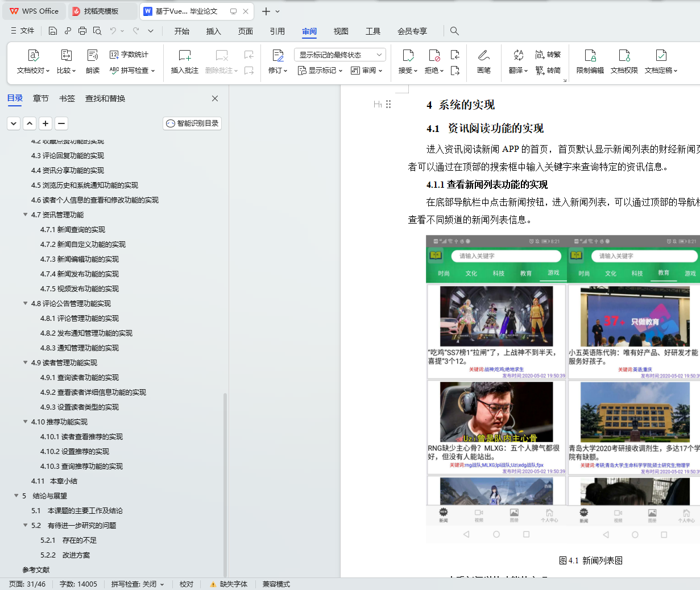
Task: Collapse the 4.10 推荐功能实现 node
Action: [x=25, y=422]
